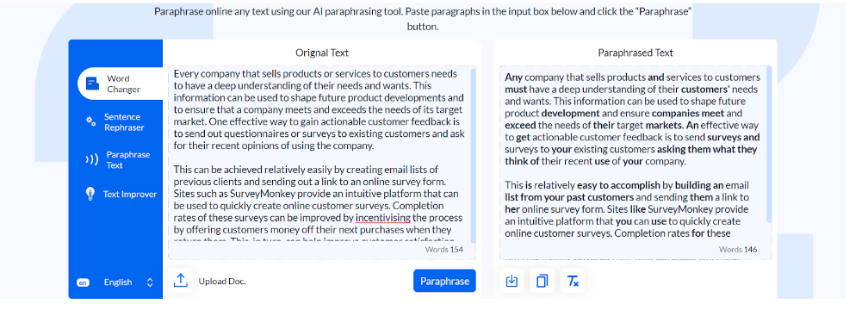Click the upload document icon
This screenshot has width=868, height=310.
181,281
